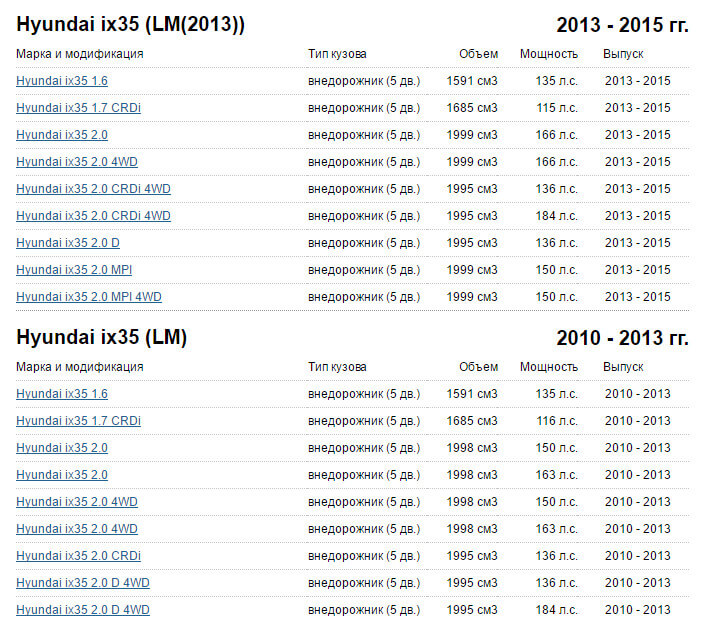Open Hyundai ix35 2.0 link with 163 л.с.
Viewport: 703px width, 639px height.
[62, 474]
